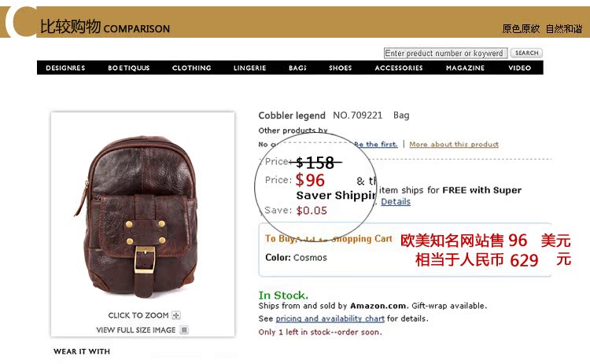Open the DESIGNRES menu item
This screenshot has width=590, height=364.
pos(65,68)
